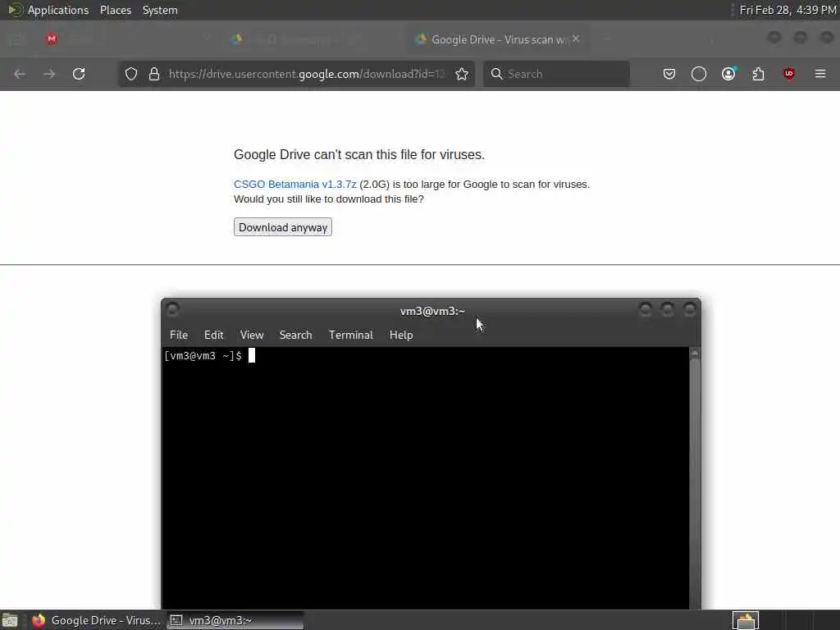Screen dimensions: 840x630
Task: Open the CSGO Betamania v1.3.7z link
Action: [295, 185]
